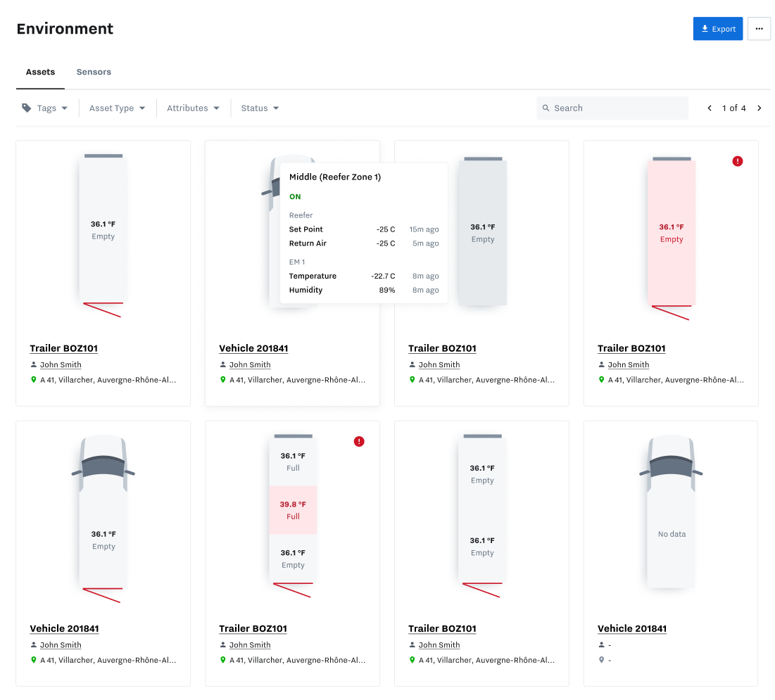Image resolution: width=775 pixels, height=700 pixels.
Task: Click the Export button
Action: [718, 29]
